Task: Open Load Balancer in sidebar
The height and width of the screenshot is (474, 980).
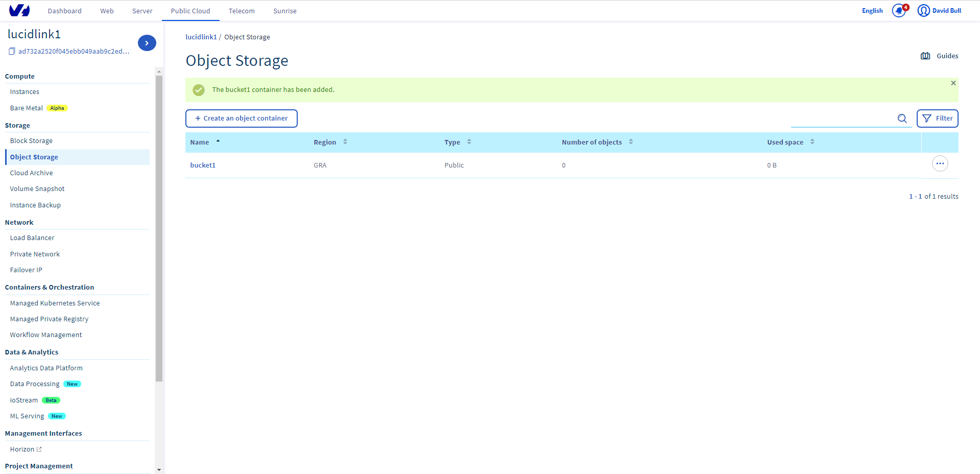Action: [x=32, y=238]
